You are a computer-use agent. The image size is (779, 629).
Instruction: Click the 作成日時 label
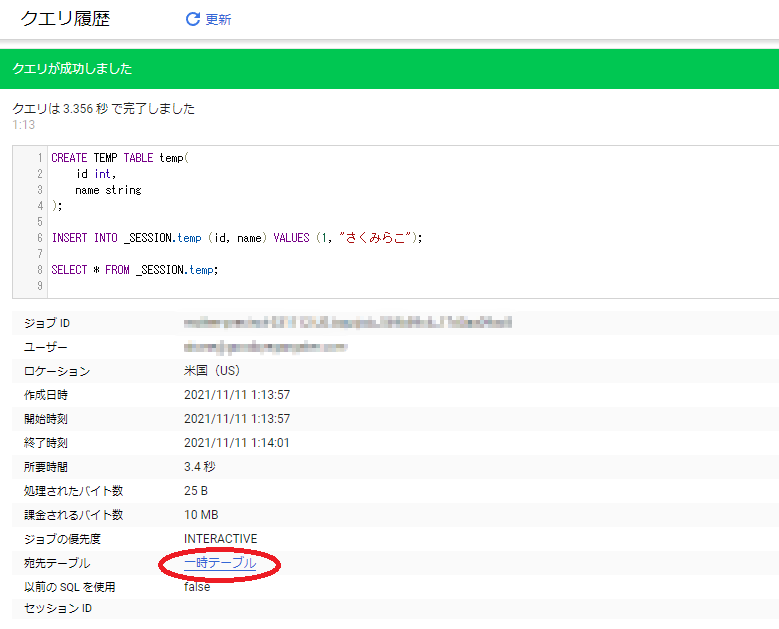(x=46, y=395)
